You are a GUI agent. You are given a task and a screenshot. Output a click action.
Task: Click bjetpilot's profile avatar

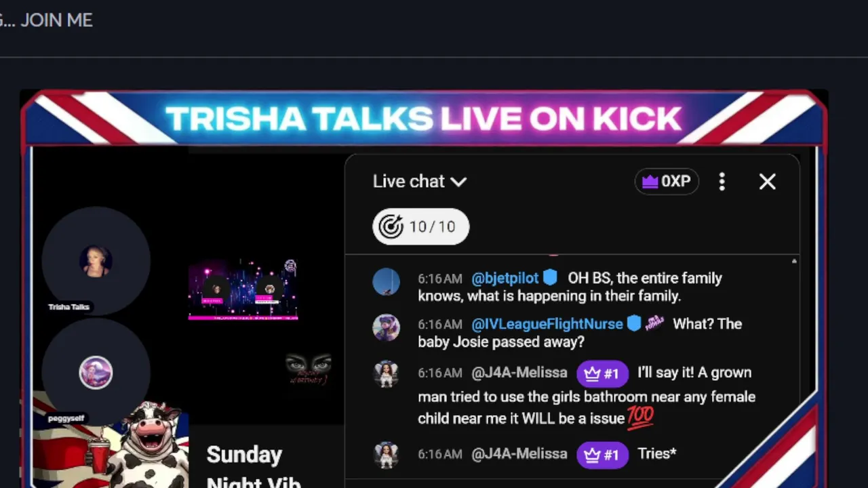point(386,281)
